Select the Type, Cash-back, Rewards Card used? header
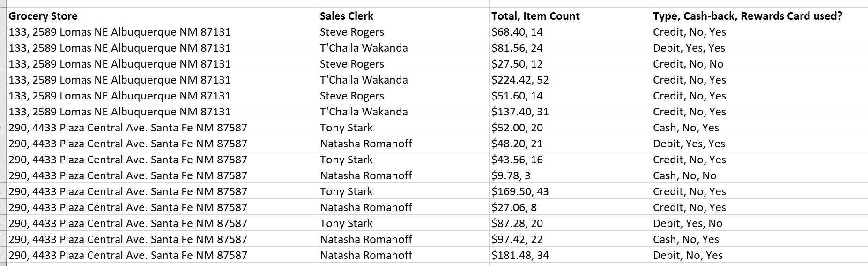The width and height of the screenshot is (868, 266). pos(759,15)
